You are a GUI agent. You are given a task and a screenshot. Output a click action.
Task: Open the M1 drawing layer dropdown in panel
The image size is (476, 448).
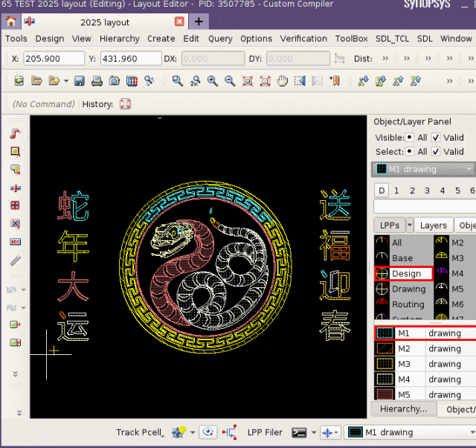(x=423, y=169)
